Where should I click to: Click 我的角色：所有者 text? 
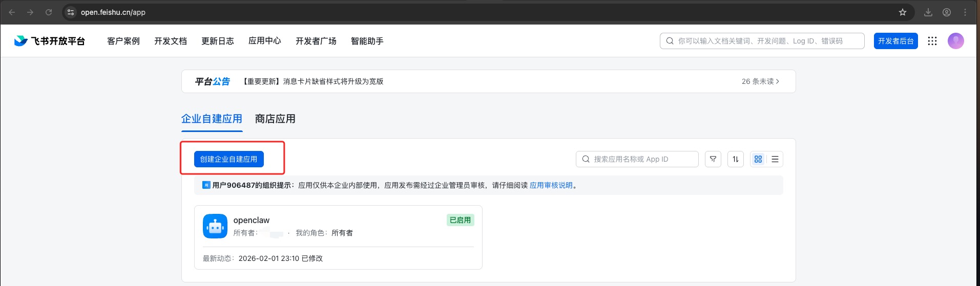324,233
